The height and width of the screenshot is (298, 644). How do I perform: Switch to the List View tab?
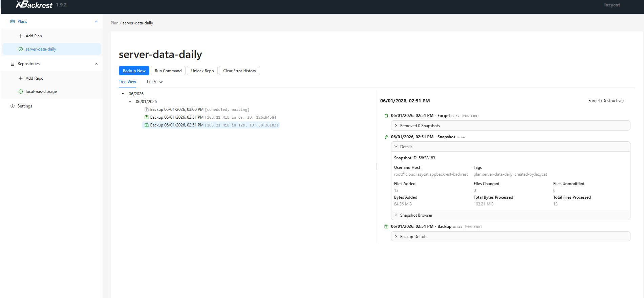coord(154,82)
